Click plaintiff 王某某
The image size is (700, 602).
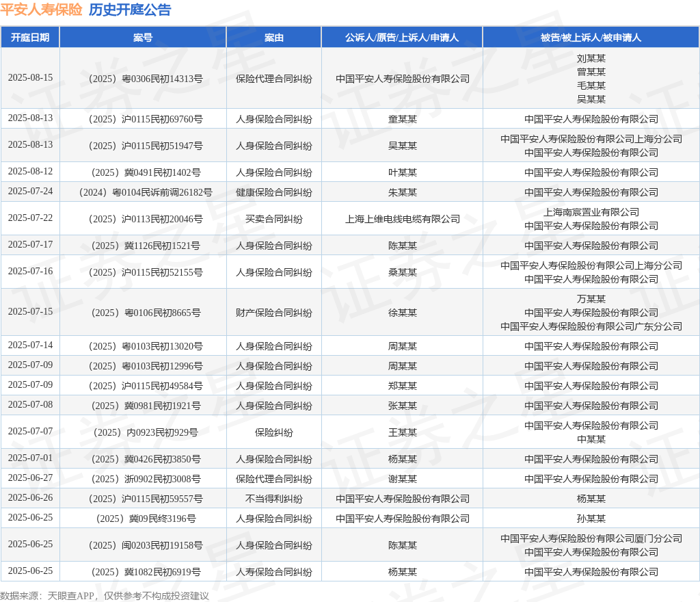[x=402, y=432]
